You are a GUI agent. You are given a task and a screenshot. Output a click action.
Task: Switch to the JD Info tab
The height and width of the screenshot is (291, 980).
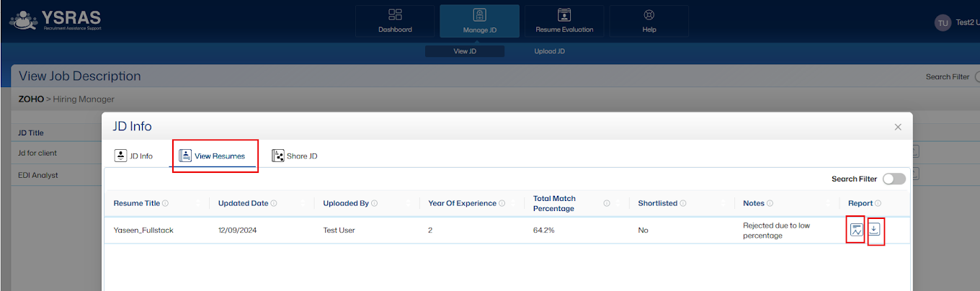[134, 156]
